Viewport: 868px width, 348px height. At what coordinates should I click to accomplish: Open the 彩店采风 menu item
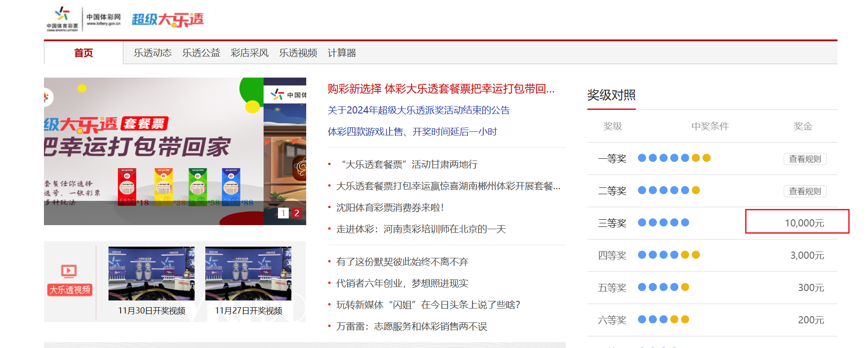tap(250, 53)
